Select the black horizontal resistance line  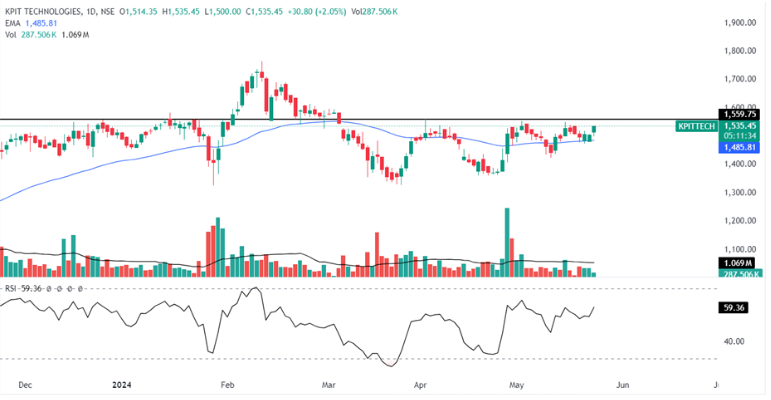300,119
